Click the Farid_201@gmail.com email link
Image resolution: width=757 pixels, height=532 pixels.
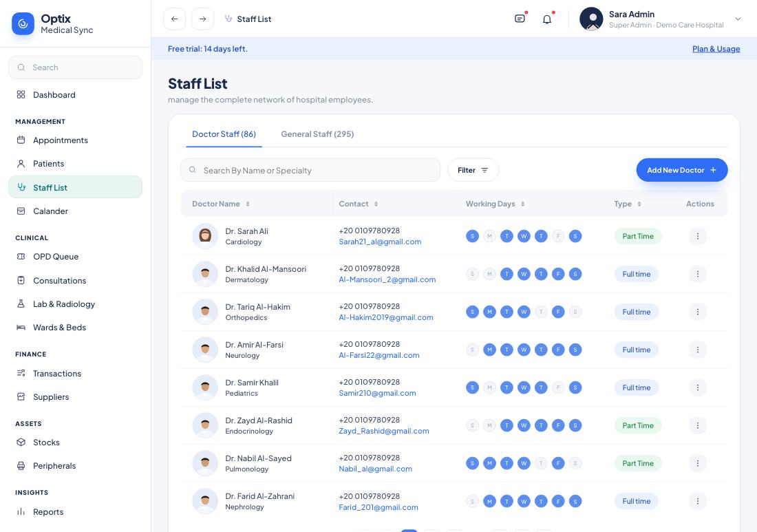(378, 507)
